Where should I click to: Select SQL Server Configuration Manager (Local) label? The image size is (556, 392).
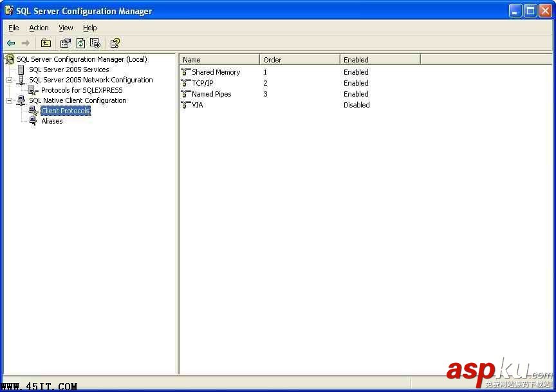click(82, 59)
